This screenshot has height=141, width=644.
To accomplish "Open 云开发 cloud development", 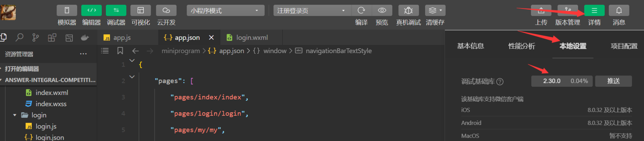I will click(x=166, y=10).
